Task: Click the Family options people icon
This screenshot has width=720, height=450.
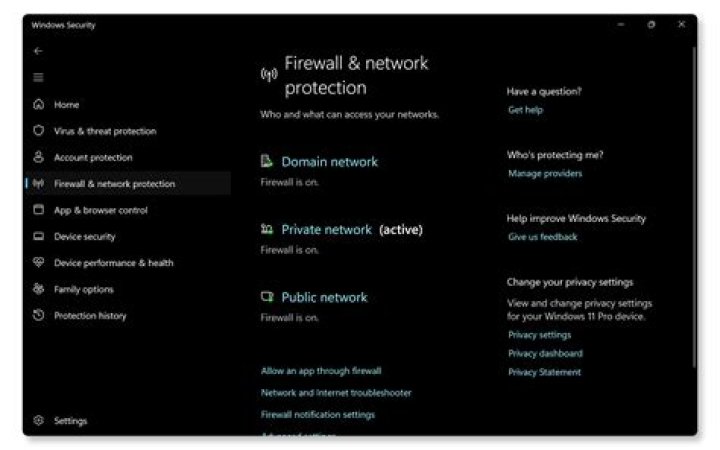Action: [38, 289]
